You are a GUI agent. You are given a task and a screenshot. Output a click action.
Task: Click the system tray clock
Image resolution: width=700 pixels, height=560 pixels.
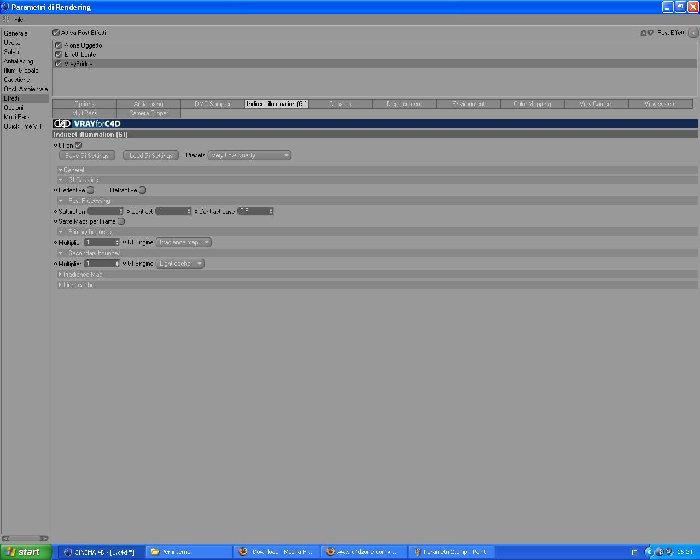(x=685, y=553)
